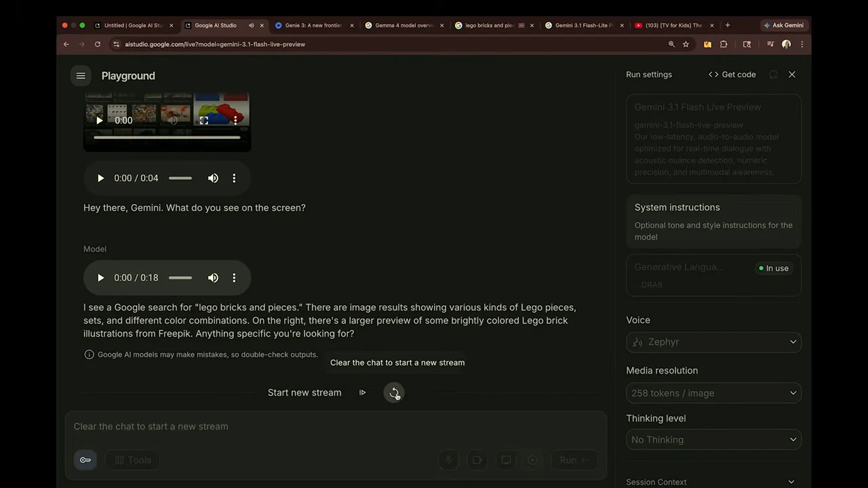Click the reset icon beside Get code
Screen dimensions: 868x488
(773, 75)
